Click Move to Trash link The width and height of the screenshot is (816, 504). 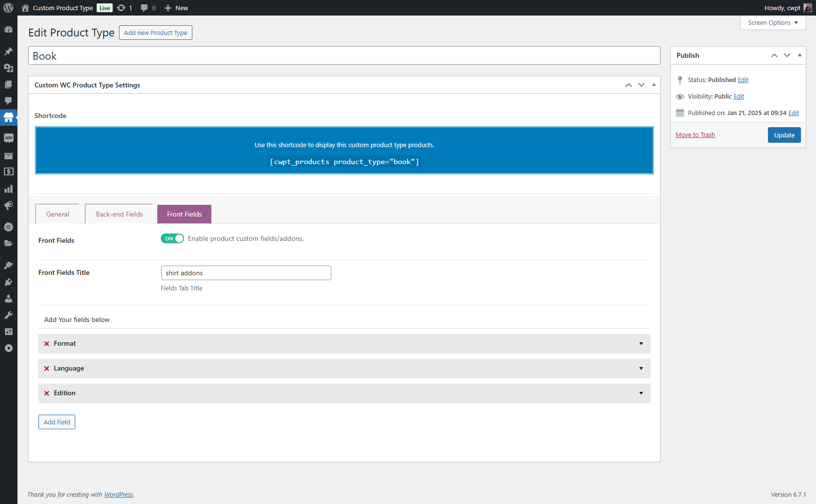(x=695, y=135)
